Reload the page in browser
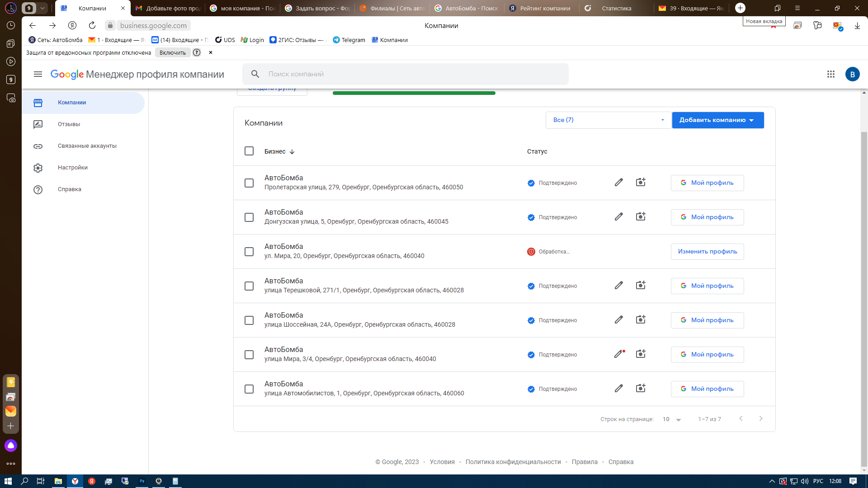868x488 pixels. pyautogui.click(x=92, y=25)
